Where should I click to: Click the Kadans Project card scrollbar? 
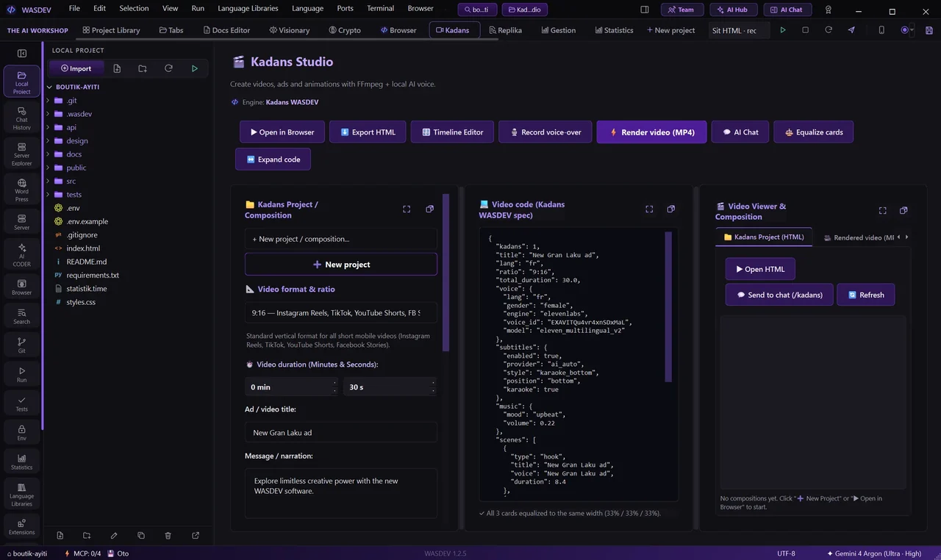[446, 273]
